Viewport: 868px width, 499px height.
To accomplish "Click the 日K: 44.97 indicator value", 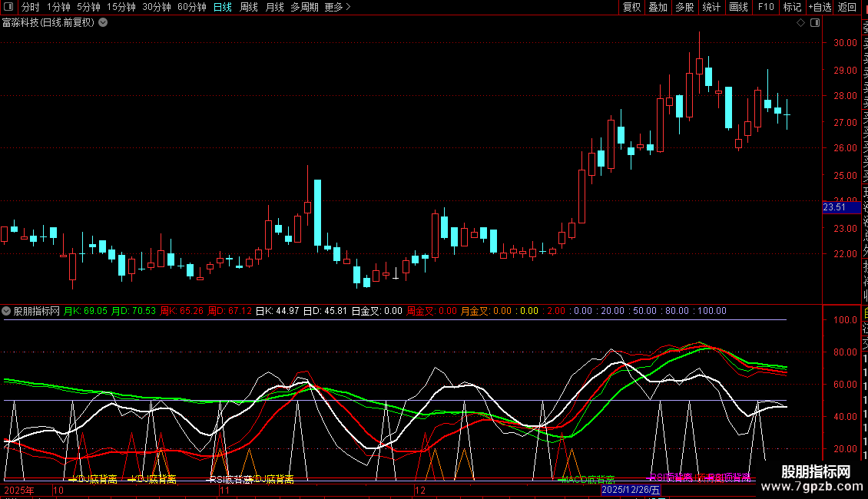I will (x=277, y=311).
